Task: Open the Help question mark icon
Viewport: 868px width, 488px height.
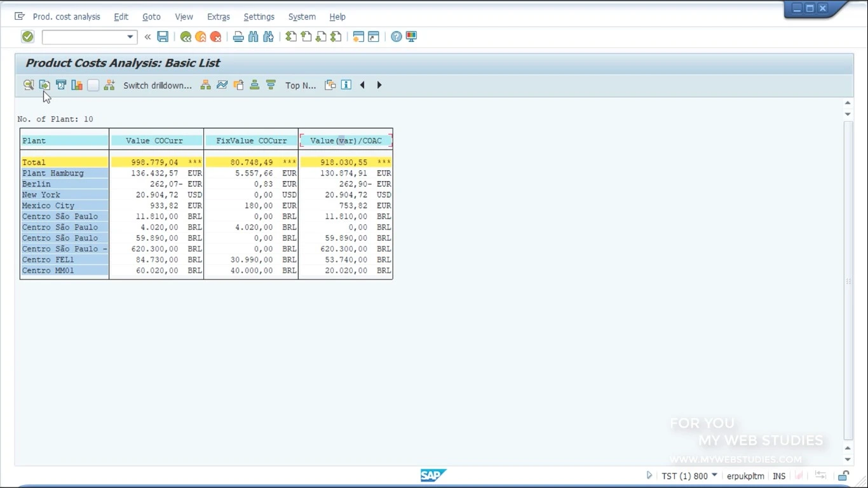Action: pyautogui.click(x=397, y=37)
